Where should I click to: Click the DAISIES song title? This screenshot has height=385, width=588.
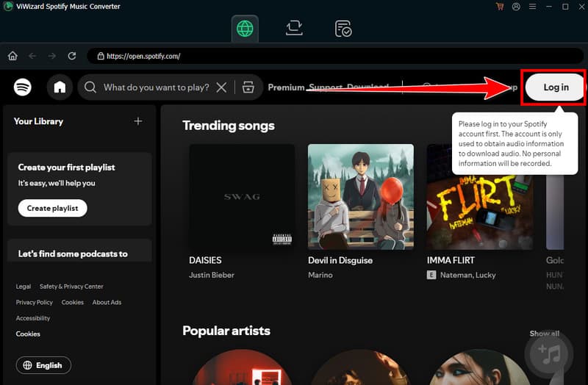[x=205, y=260]
